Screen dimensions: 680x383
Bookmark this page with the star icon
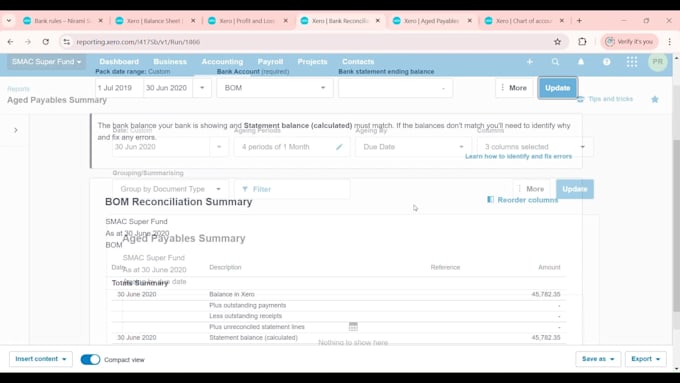tap(557, 42)
